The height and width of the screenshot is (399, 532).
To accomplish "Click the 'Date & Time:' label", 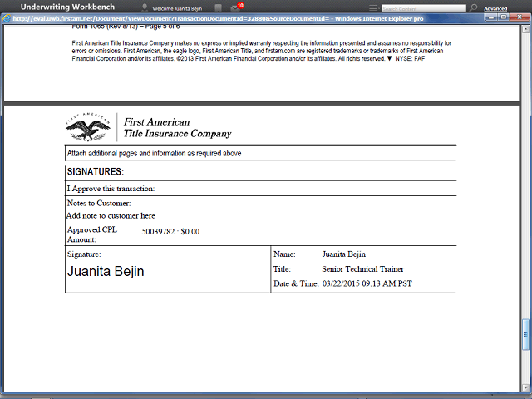I will click(x=296, y=283).
